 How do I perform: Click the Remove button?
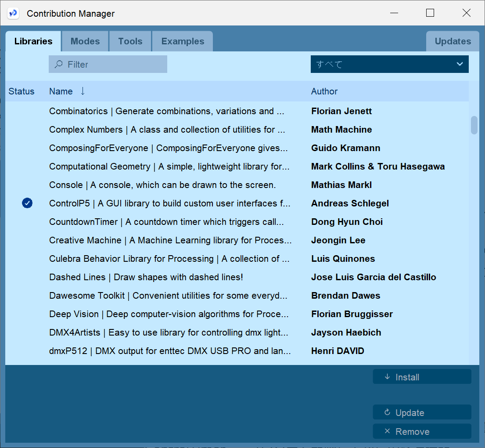422,431
